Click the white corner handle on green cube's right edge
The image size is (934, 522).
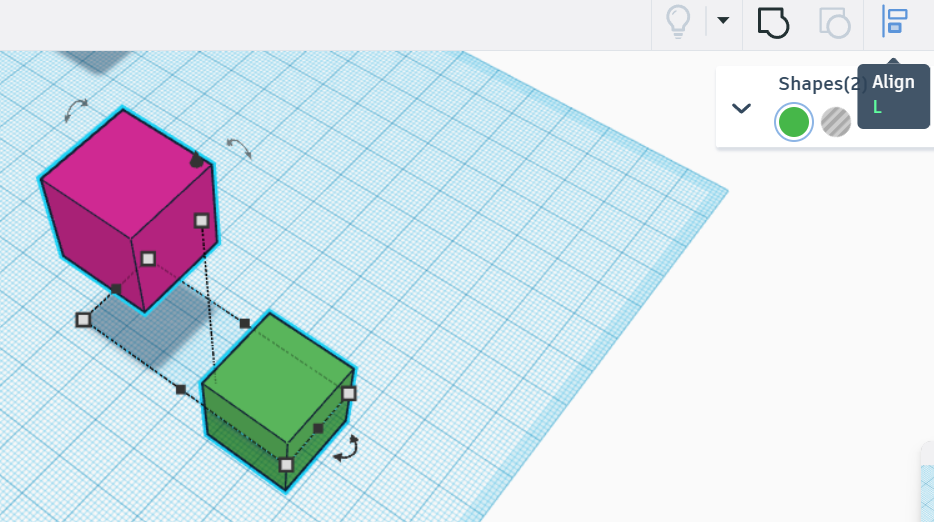tap(349, 393)
